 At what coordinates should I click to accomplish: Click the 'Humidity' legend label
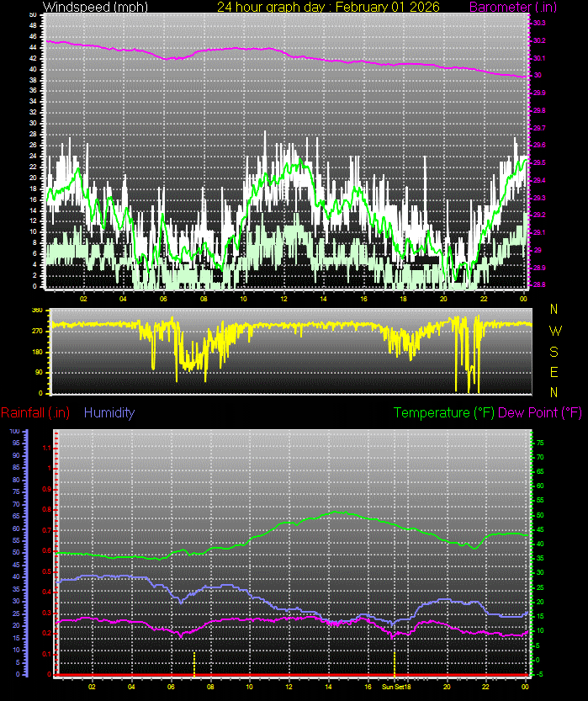point(109,412)
